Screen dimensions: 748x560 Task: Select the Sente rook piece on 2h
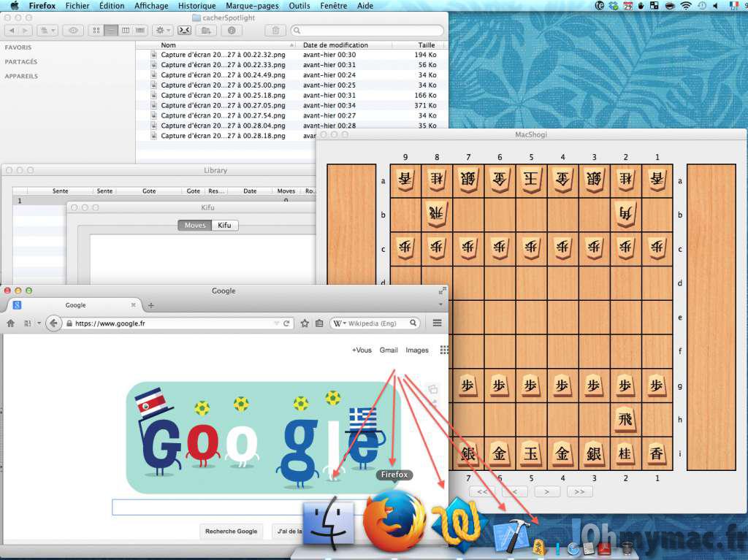pos(625,419)
